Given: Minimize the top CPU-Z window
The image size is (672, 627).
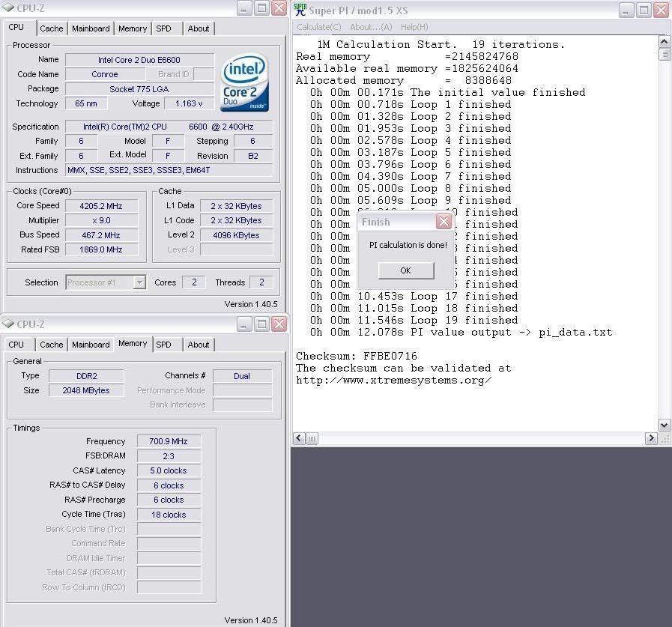Looking at the screenshot, I should pos(244,8).
